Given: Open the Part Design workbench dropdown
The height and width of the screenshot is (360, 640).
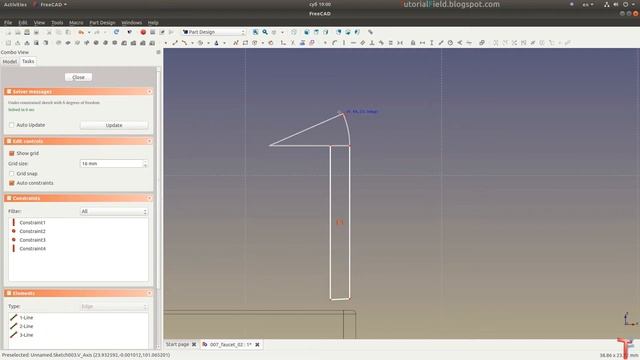Looking at the screenshot, I should click(x=213, y=32).
